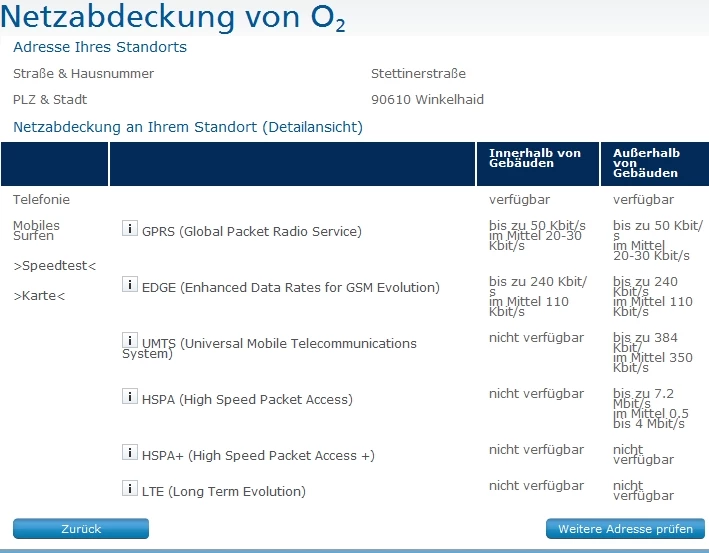The image size is (709, 553).
Task: Click GPRS indoor speed cell
Action: click(x=537, y=236)
